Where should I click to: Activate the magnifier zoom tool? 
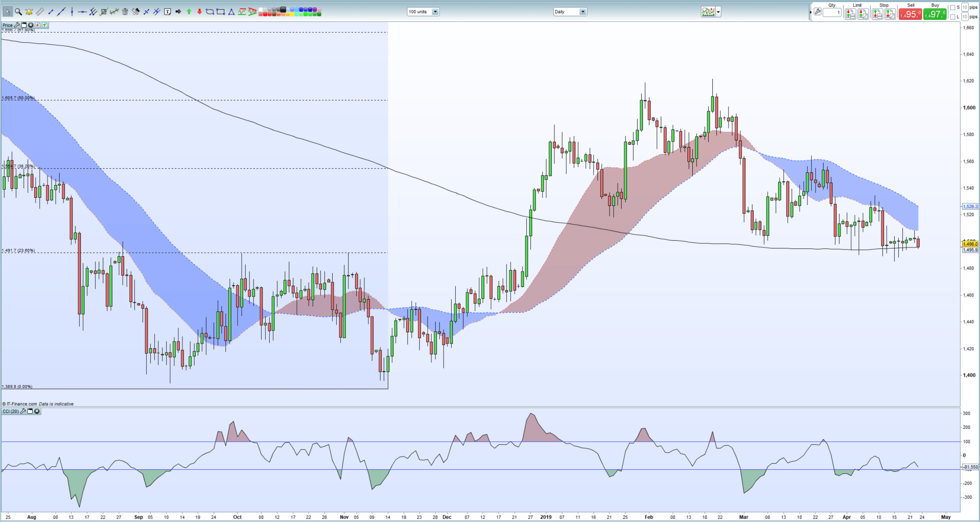tap(18, 12)
